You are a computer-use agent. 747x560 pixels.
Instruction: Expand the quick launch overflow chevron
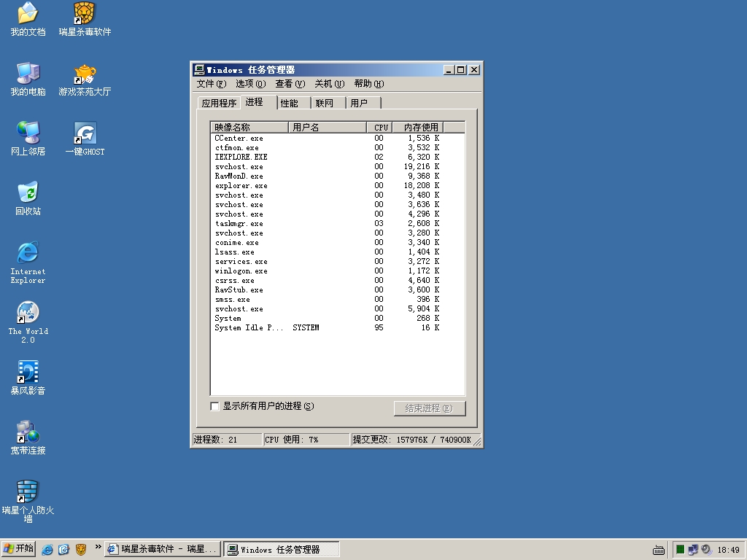coord(98,547)
